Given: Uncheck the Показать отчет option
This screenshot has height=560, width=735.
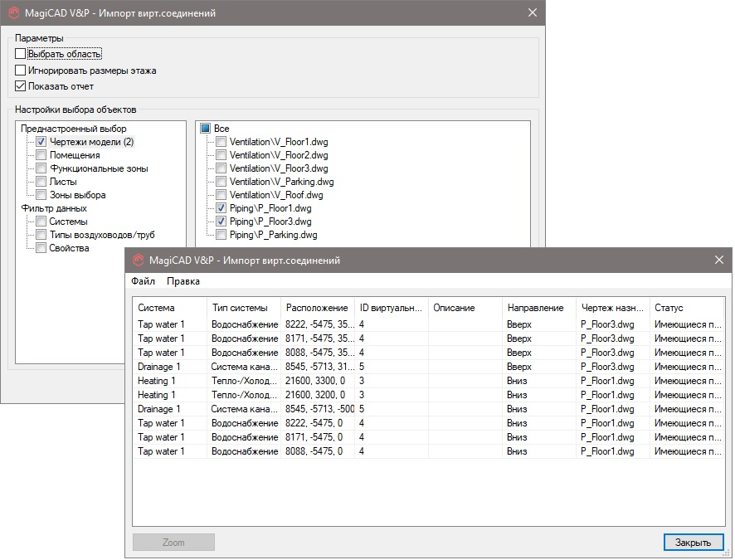Looking at the screenshot, I should point(21,86).
